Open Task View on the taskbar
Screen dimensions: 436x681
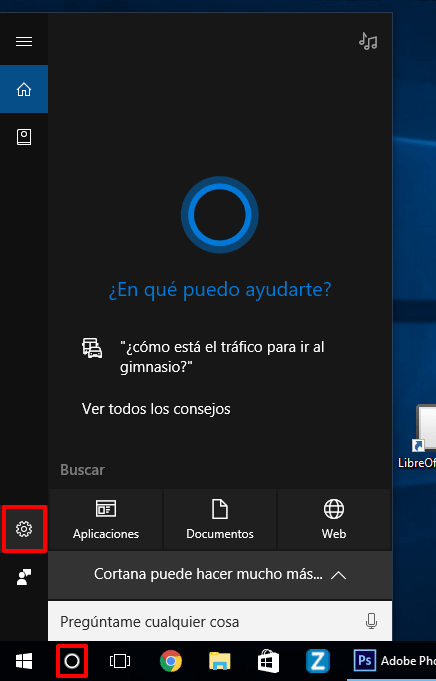(119, 661)
